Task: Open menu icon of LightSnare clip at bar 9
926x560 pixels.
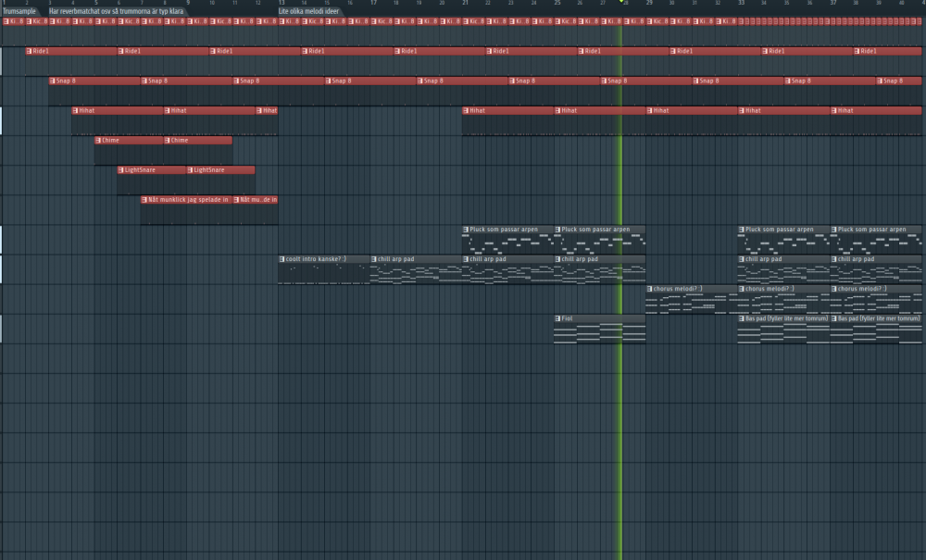Action: [x=190, y=170]
